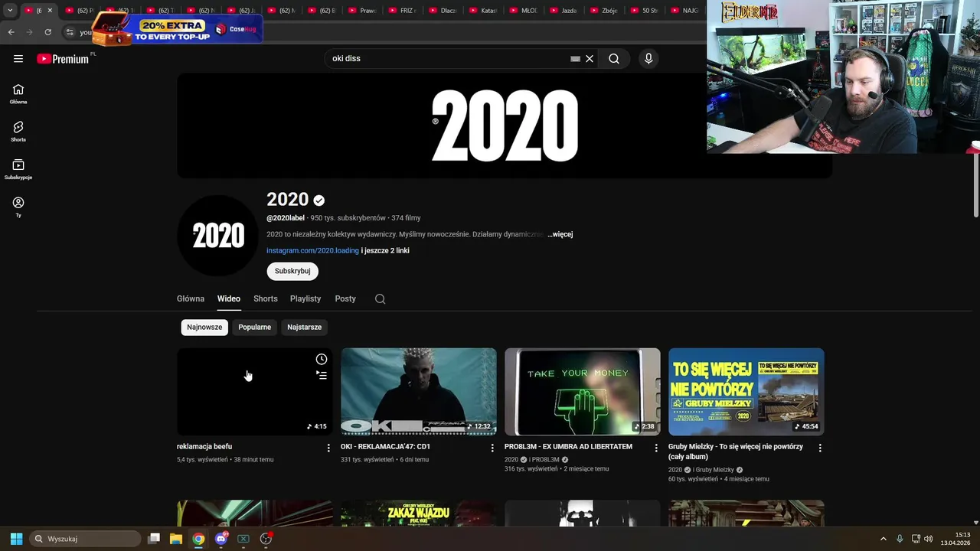Open Discord from the taskbar
The height and width of the screenshot is (551, 980).
(221, 539)
